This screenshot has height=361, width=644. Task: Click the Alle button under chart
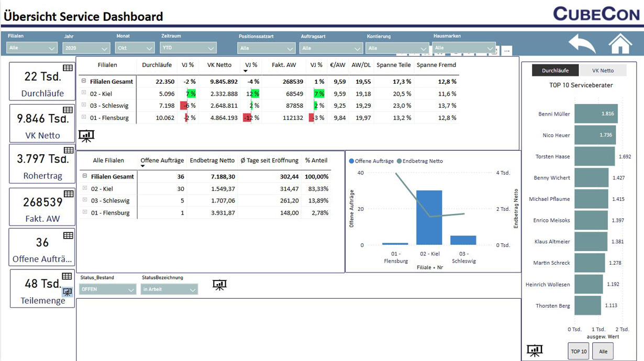[603, 352]
